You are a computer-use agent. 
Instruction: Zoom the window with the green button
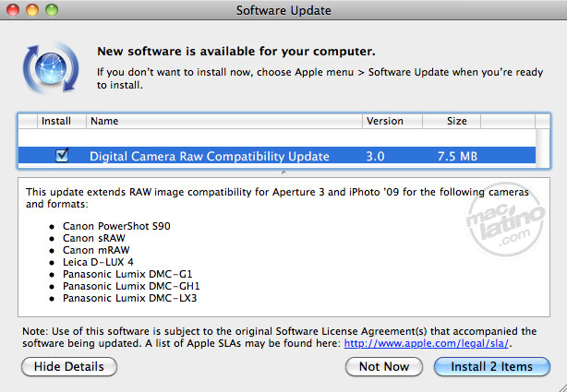(x=52, y=10)
